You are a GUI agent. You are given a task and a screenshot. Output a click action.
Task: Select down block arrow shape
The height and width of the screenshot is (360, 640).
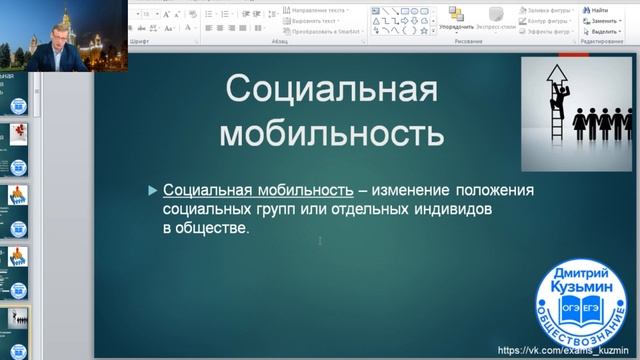point(415,20)
